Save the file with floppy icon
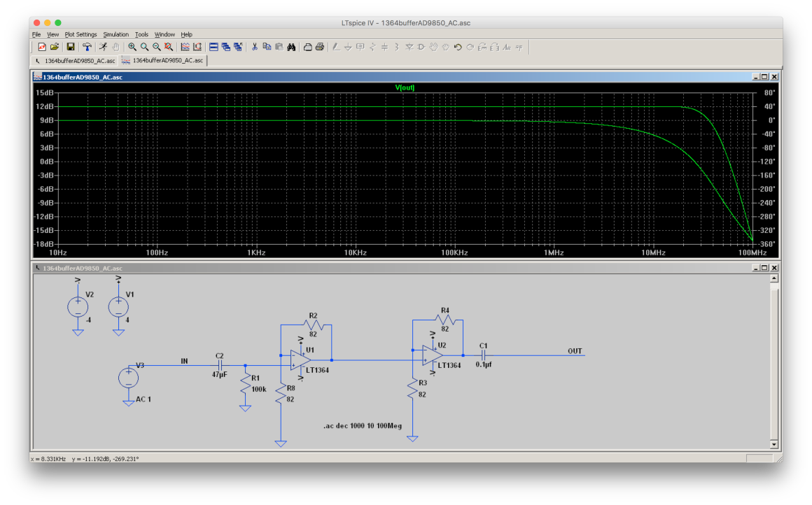The height and width of the screenshot is (505, 812). [71, 47]
